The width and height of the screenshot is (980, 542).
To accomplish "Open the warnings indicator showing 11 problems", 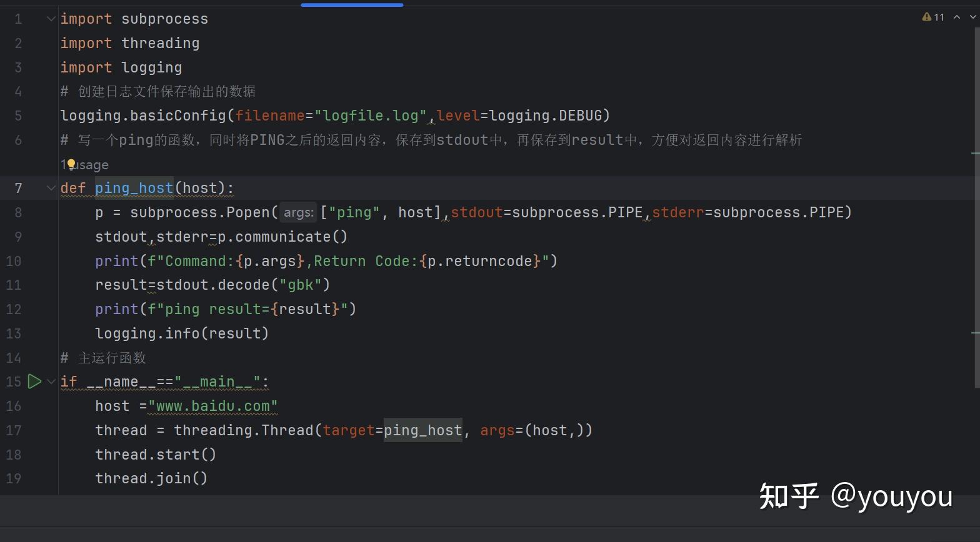I will [933, 17].
